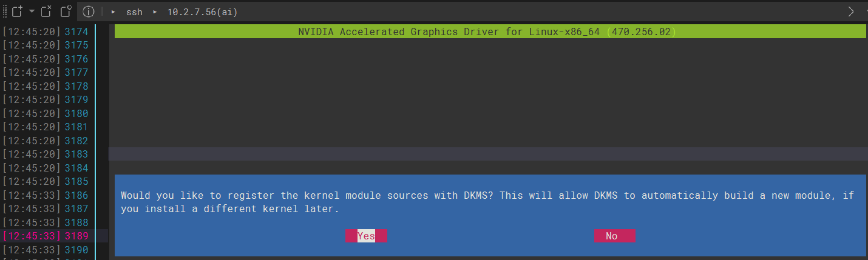The width and height of the screenshot is (868, 260).
Task: Select the ssh breadcrumb label
Action: 134,12
